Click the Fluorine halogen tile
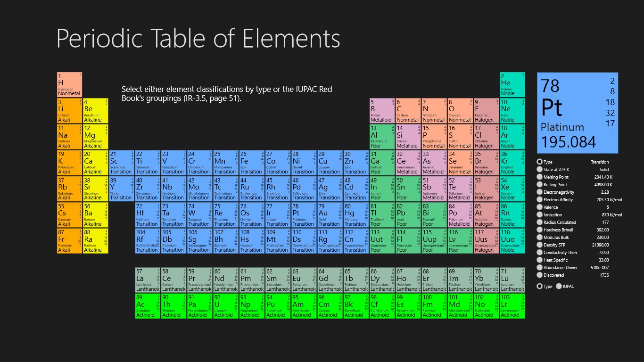 click(486, 111)
